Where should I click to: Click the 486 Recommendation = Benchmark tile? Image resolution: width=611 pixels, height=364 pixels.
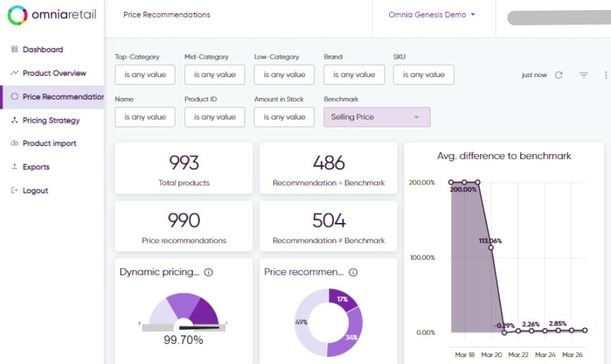tap(328, 168)
